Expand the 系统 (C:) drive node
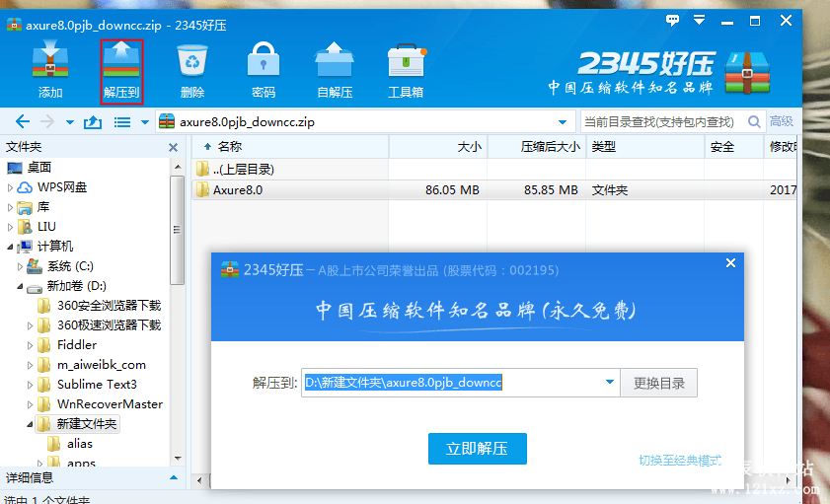Image resolution: width=830 pixels, height=504 pixels. 20,266
